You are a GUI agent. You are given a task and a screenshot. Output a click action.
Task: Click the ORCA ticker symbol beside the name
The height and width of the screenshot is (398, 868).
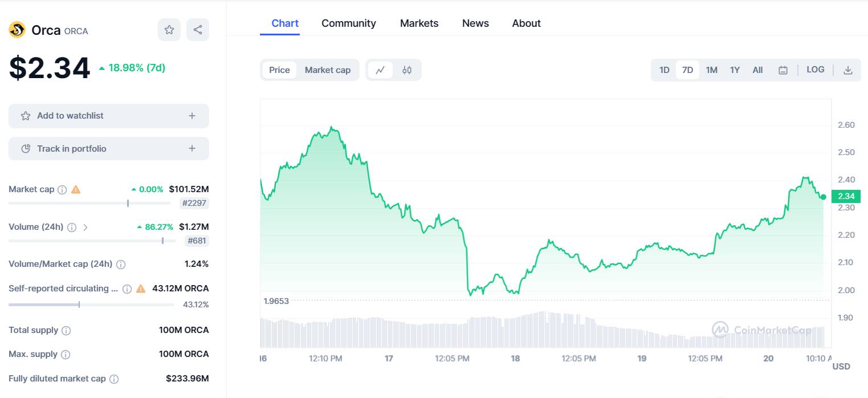(76, 31)
